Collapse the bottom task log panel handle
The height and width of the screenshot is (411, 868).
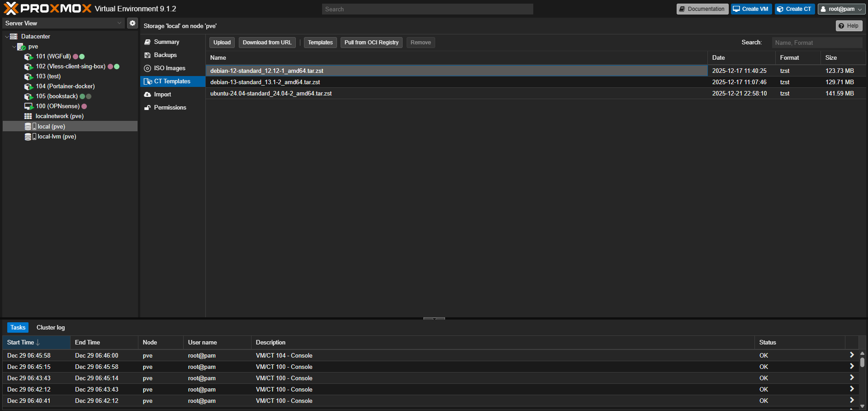coord(434,319)
